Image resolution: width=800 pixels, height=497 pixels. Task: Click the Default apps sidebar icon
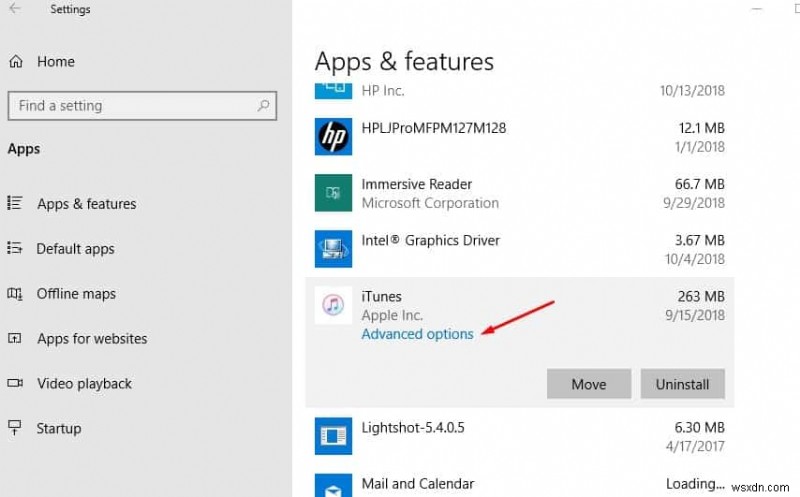coord(15,248)
